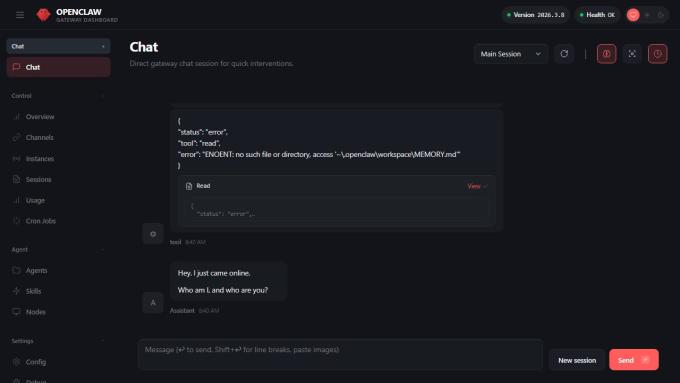Click the tool message gear avatar
The width and height of the screenshot is (680, 383).
click(153, 234)
